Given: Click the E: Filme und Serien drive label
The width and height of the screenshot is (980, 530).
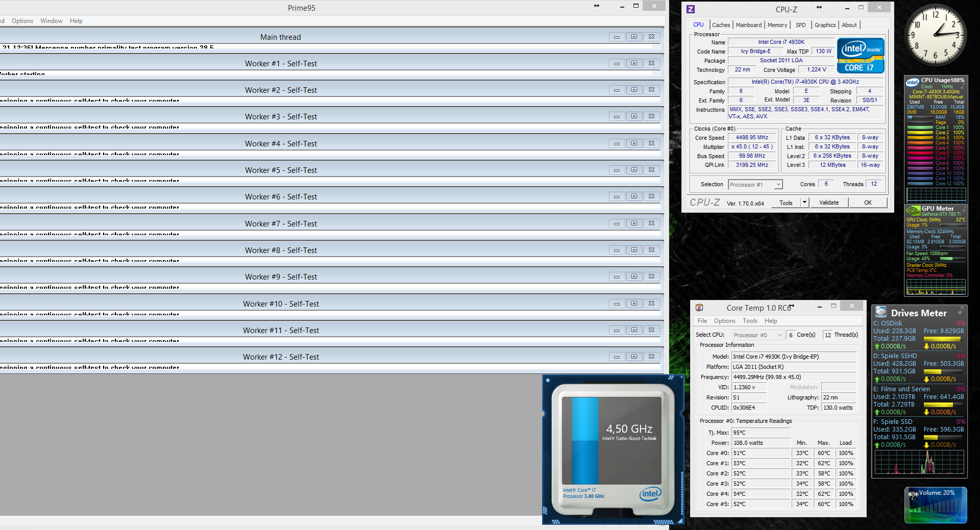Looking at the screenshot, I should (901, 389).
